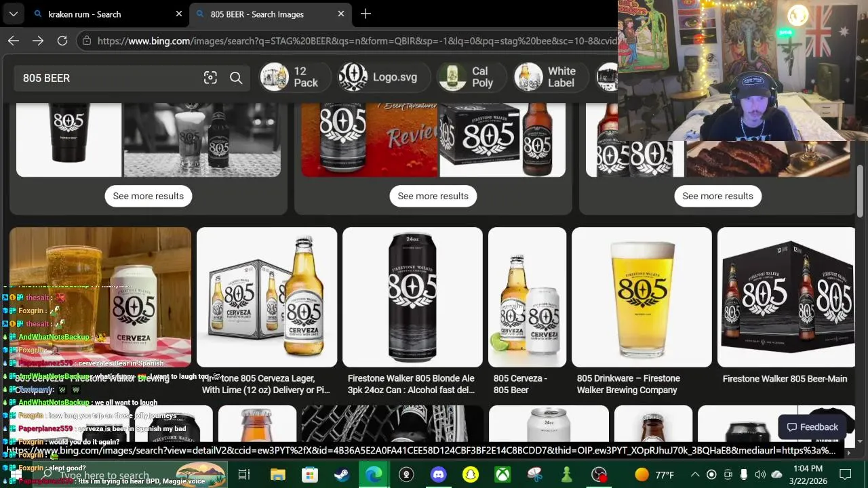The image size is (868, 488).
Task: Click the "805 Cerveza - 805 Beer" caption
Action: coord(520,384)
